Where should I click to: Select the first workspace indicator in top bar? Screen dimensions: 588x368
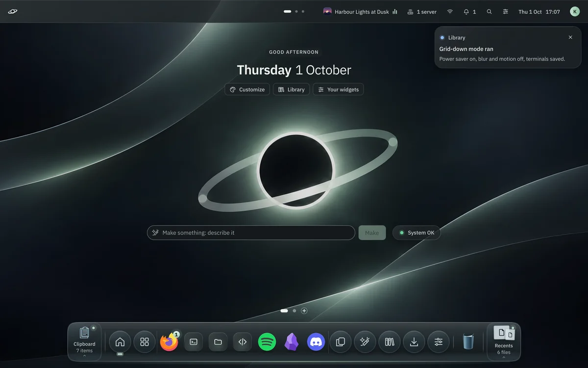pyautogui.click(x=288, y=11)
